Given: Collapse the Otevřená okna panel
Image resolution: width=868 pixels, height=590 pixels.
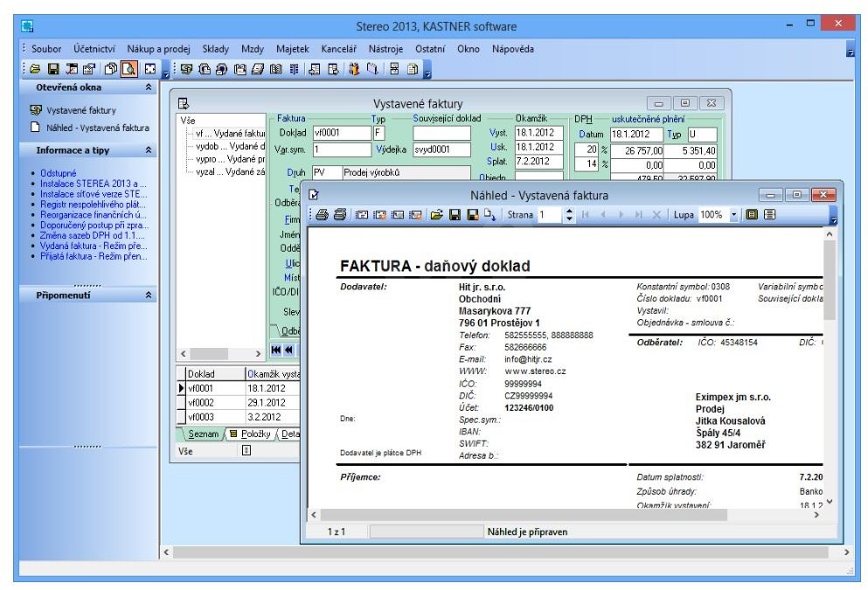Looking at the screenshot, I should tap(149, 87).
